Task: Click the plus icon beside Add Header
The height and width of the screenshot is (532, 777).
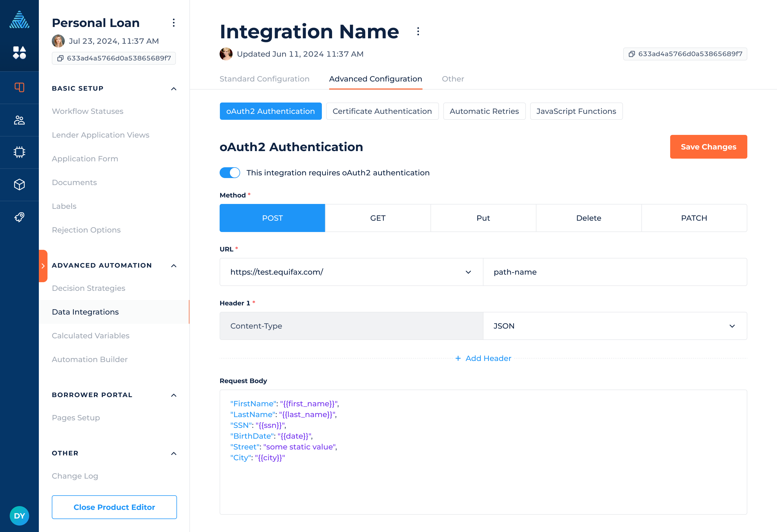Action: point(458,358)
